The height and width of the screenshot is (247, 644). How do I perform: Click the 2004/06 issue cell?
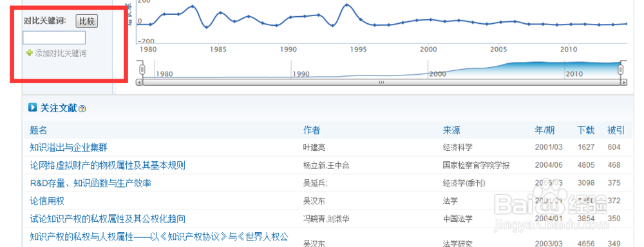(x=549, y=165)
